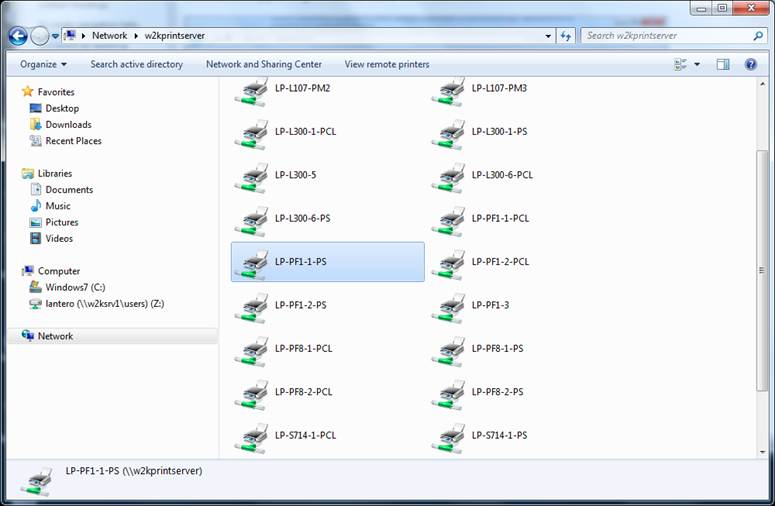Expand the arrow before Network in address bar
The width and height of the screenshot is (775, 506).
click(x=83, y=36)
